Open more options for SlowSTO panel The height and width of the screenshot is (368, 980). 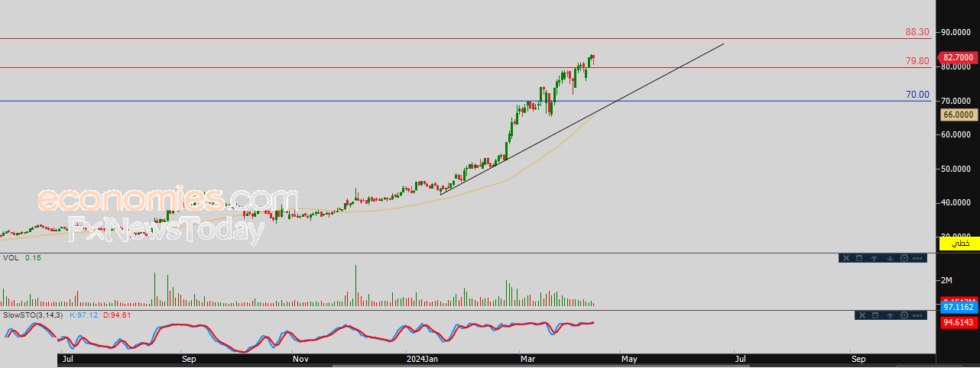click(917, 315)
